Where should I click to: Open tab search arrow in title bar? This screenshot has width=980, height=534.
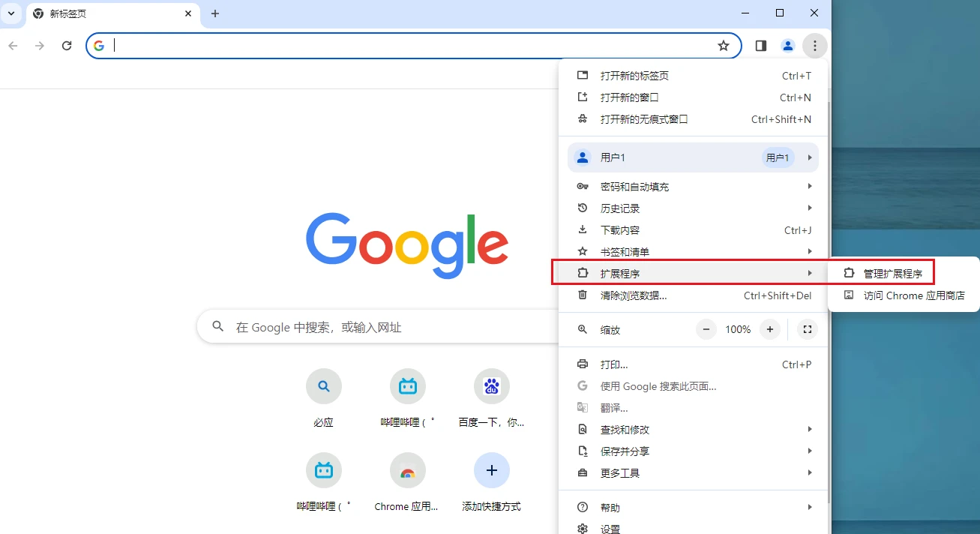[x=11, y=13]
